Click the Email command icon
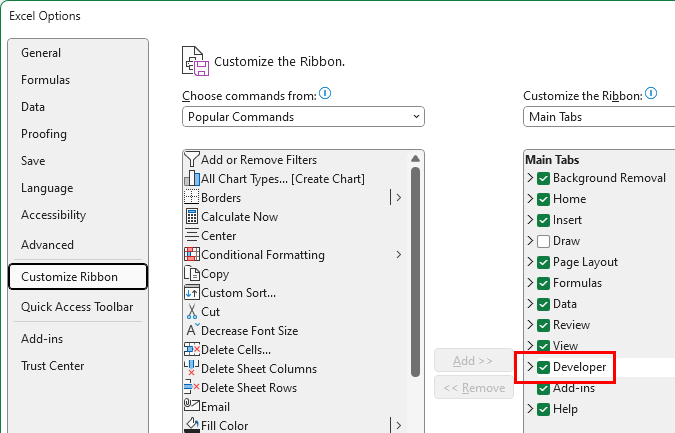 pyautogui.click(x=192, y=406)
